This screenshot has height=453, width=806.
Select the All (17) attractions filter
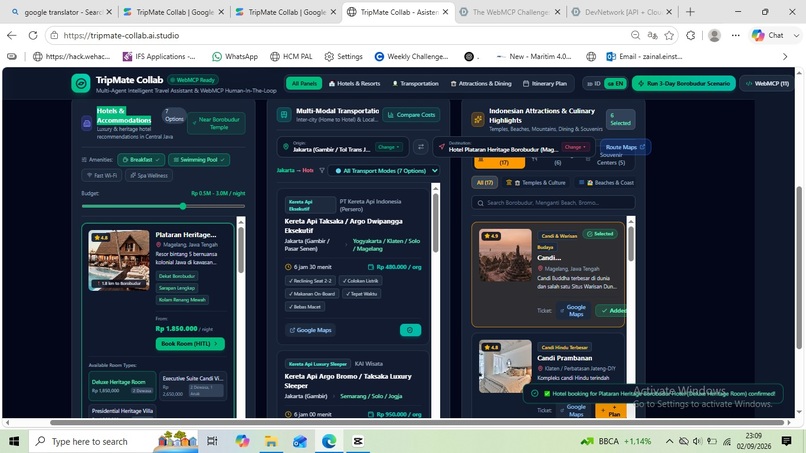(x=484, y=183)
